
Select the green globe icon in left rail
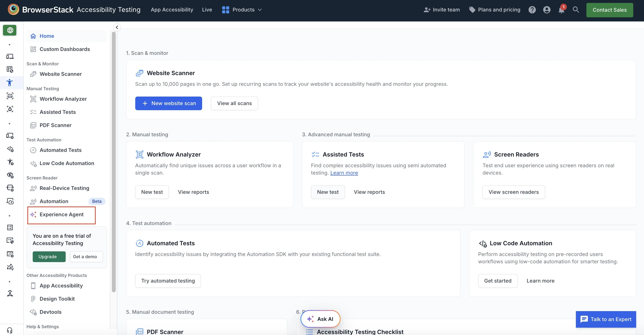[10, 30]
